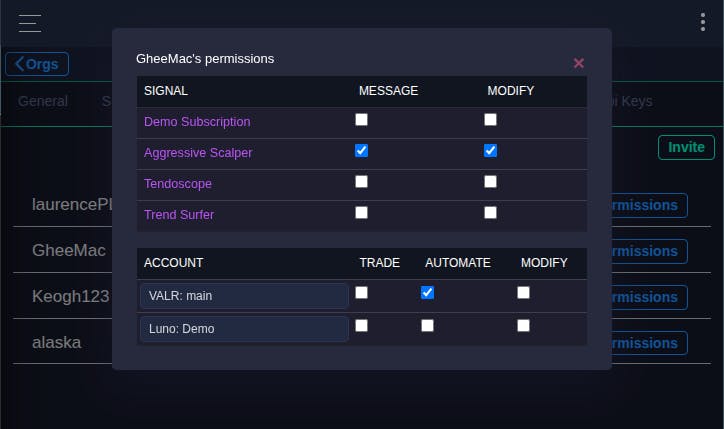Enable Trade for VALR: main account
The image size is (724, 429).
[x=362, y=293]
